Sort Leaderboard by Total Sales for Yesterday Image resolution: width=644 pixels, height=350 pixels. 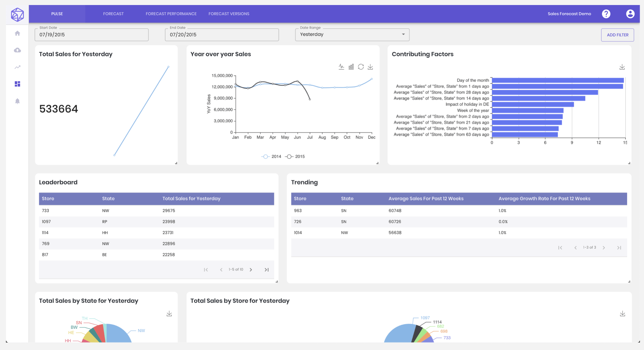[191, 199]
